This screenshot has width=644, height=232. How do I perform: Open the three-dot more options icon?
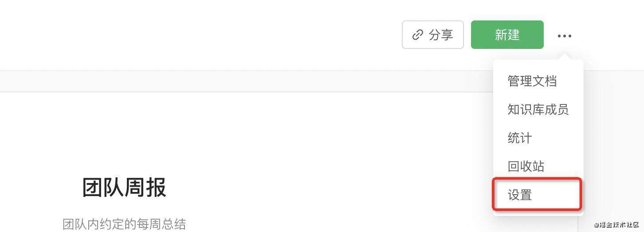click(x=564, y=36)
